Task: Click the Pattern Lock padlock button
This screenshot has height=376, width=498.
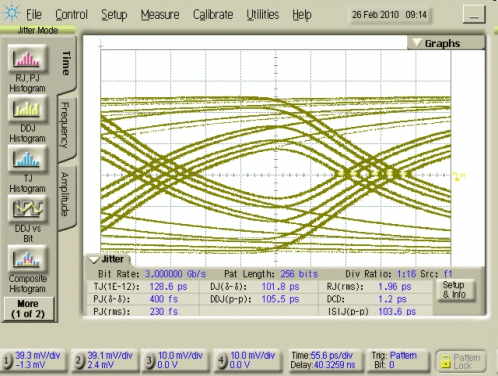Action: pos(461,361)
